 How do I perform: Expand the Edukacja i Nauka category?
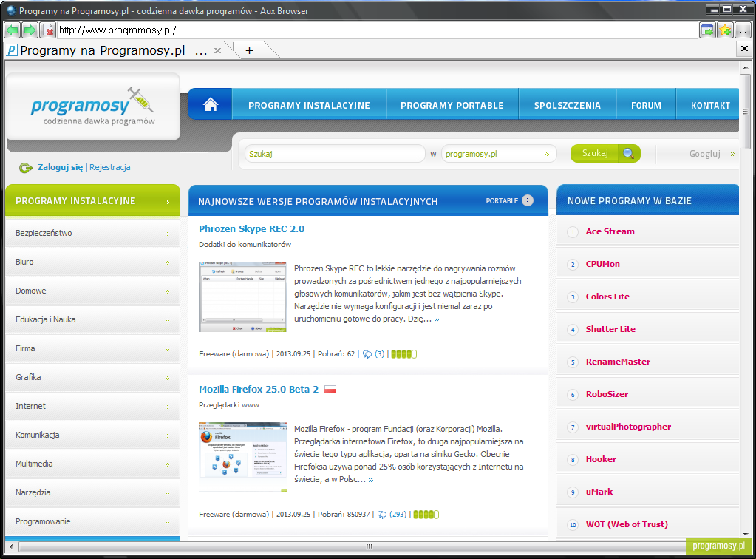click(92, 319)
